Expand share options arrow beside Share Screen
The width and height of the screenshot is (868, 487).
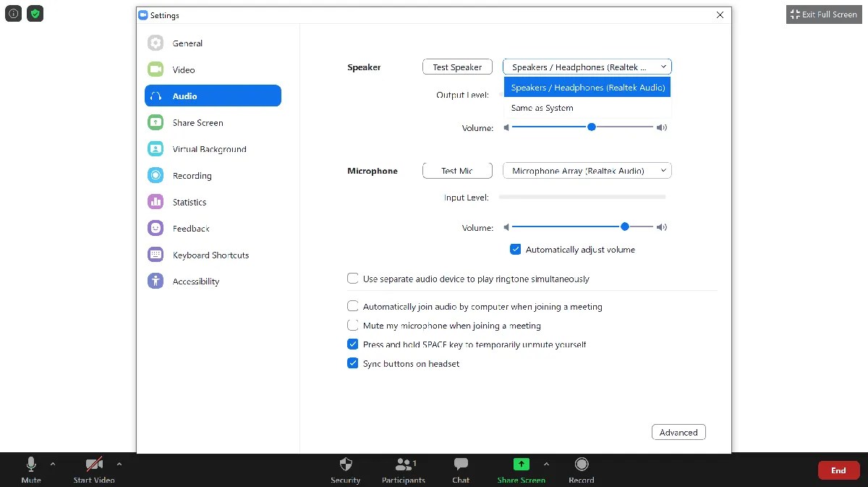(x=546, y=464)
